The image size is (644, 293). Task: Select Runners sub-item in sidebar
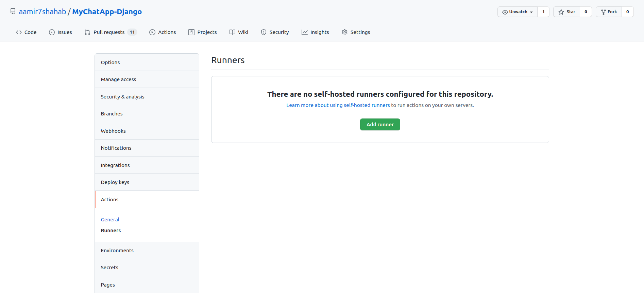click(111, 231)
